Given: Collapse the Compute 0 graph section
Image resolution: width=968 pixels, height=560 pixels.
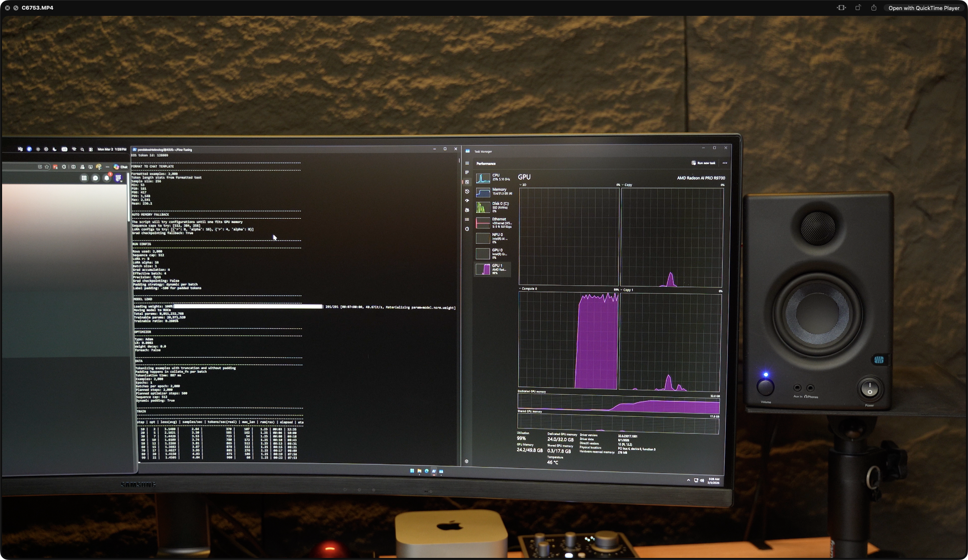Looking at the screenshot, I should pyautogui.click(x=520, y=289).
